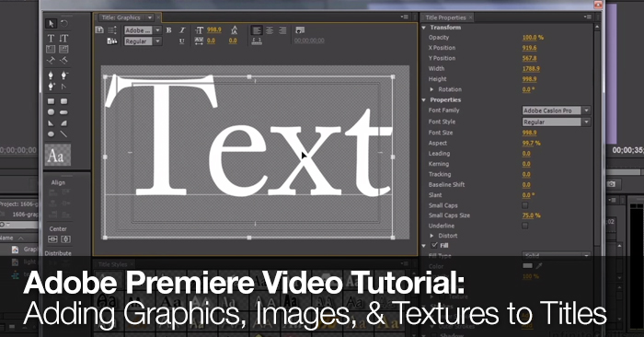
Task: Select the Pen tool
Action: (x=51, y=76)
